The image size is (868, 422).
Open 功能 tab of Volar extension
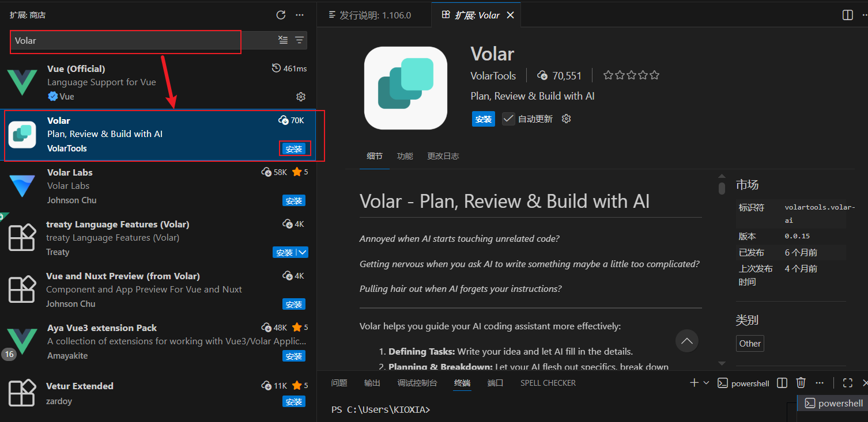click(x=405, y=156)
